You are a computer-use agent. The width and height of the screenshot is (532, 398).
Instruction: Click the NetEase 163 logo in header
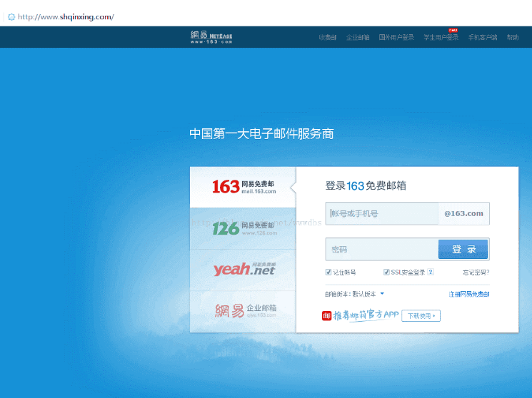point(211,37)
